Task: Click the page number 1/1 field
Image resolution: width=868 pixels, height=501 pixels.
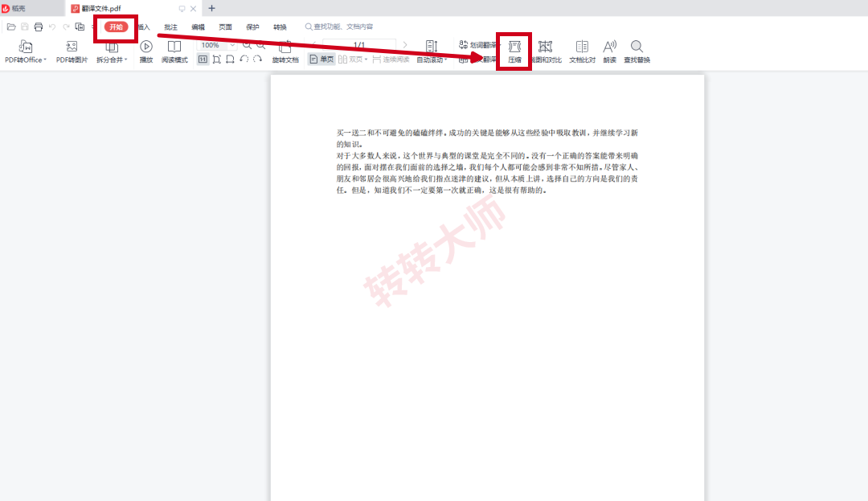Action: [x=359, y=45]
